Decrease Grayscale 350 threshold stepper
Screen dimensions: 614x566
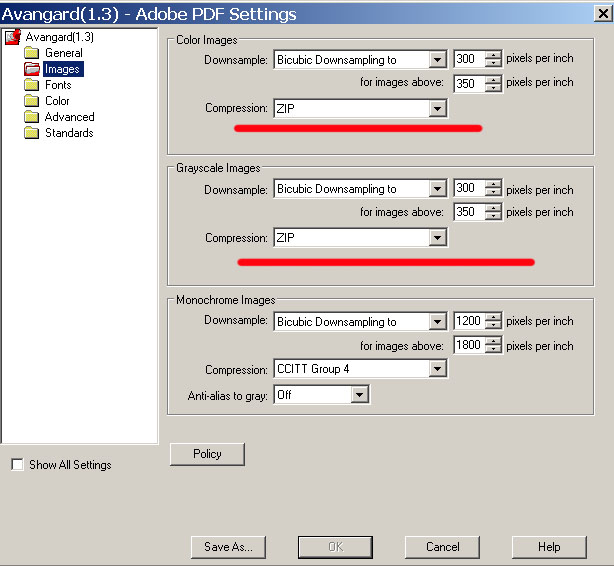point(493,216)
